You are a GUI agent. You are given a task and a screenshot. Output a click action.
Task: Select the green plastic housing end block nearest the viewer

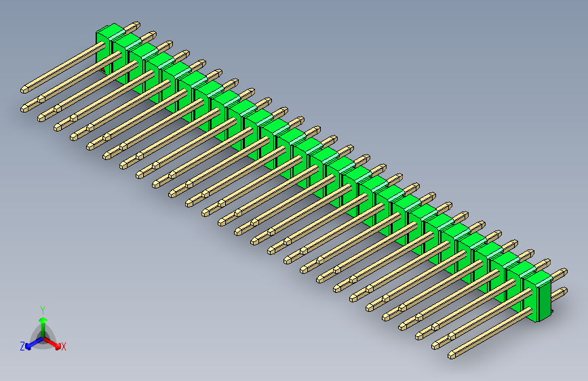point(539,297)
